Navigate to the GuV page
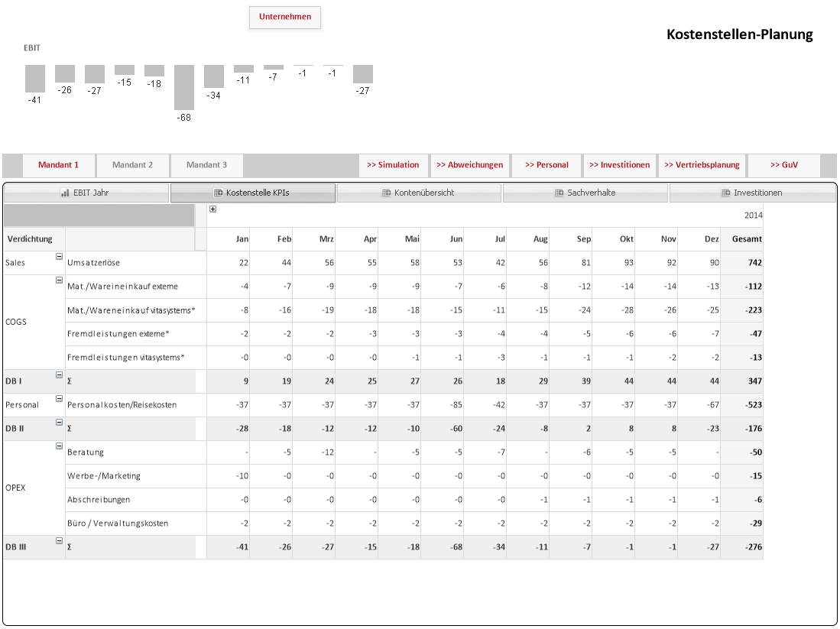 [784, 165]
